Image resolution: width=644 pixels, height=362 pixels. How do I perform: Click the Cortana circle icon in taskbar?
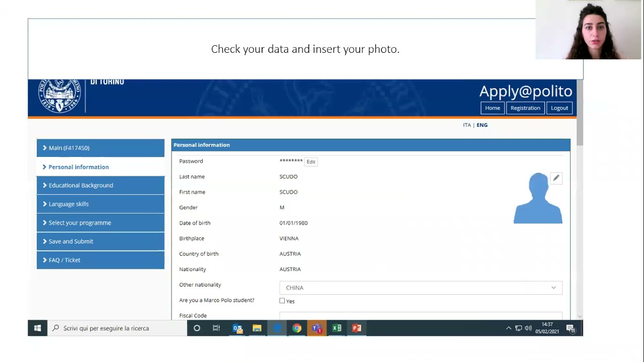197,328
